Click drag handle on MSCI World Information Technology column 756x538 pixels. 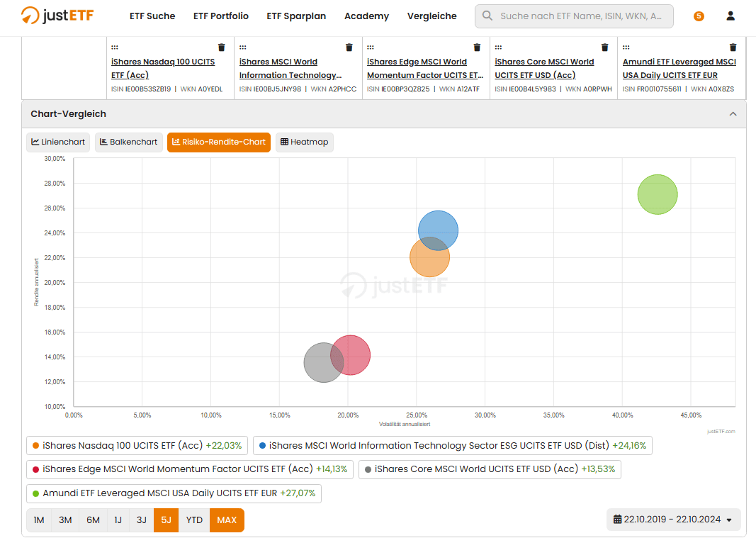coord(242,47)
